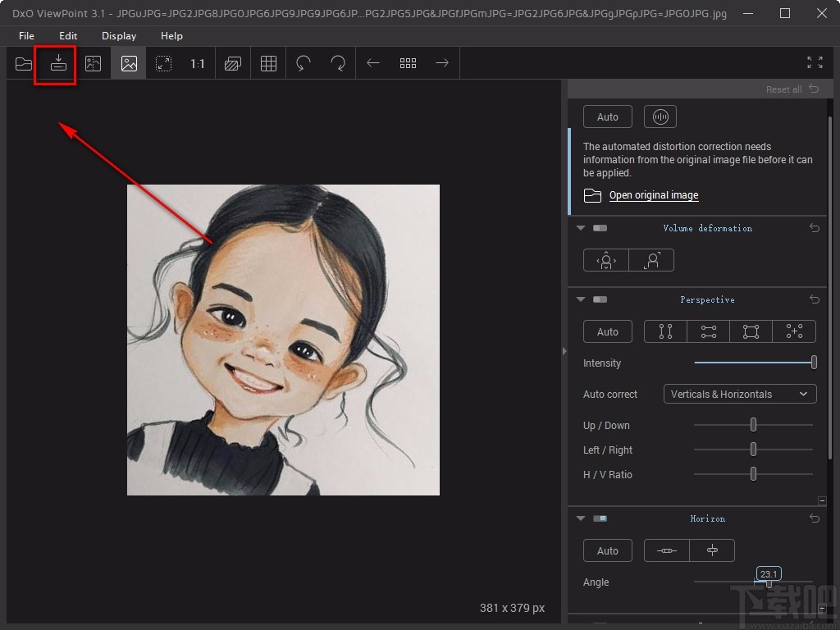This screenshot has height=630, width=840.
Task: Collapse the Perspective section
Action: (x=580, y=299)
